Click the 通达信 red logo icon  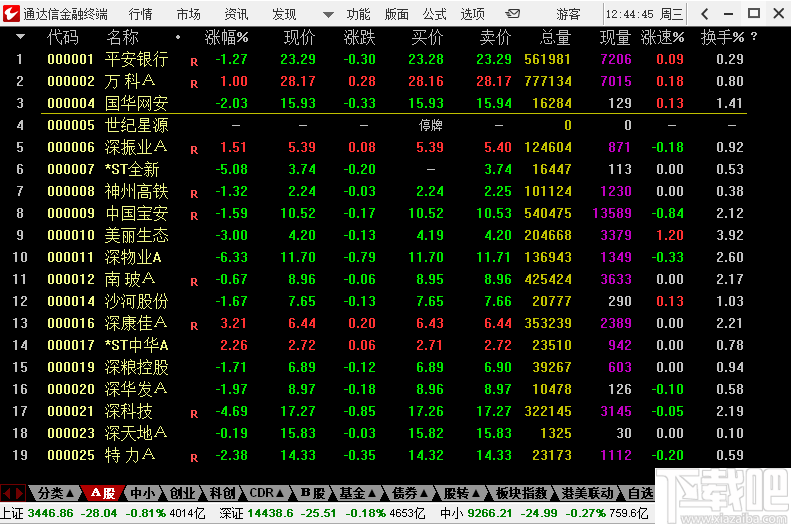point(11,14)
